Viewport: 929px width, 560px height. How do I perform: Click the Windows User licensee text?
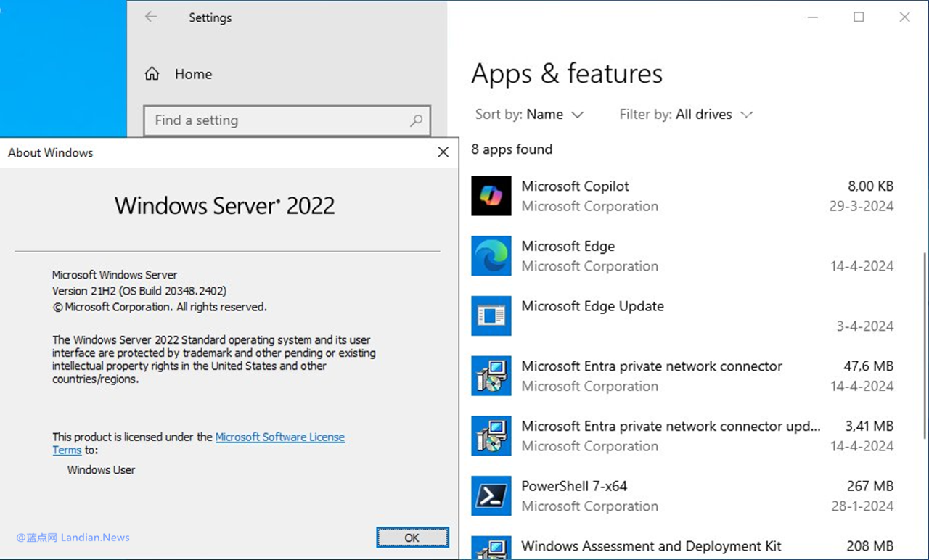102,470
